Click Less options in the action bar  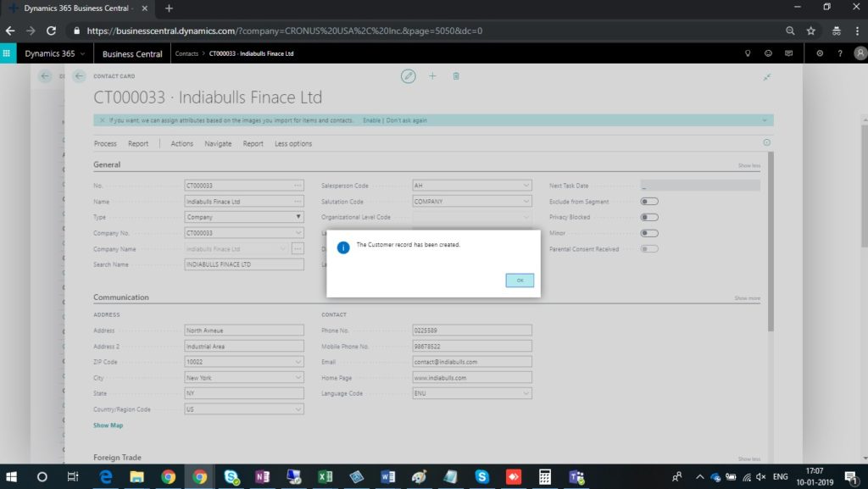coord(293,144)
